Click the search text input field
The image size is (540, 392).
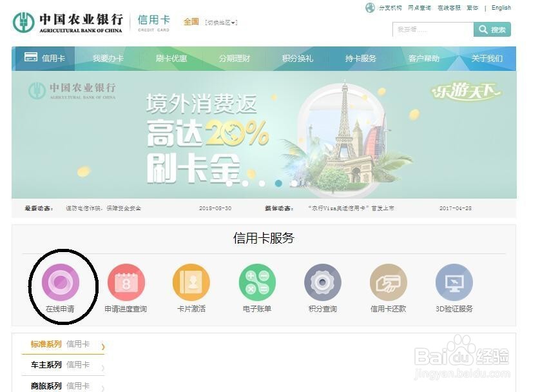433,30
